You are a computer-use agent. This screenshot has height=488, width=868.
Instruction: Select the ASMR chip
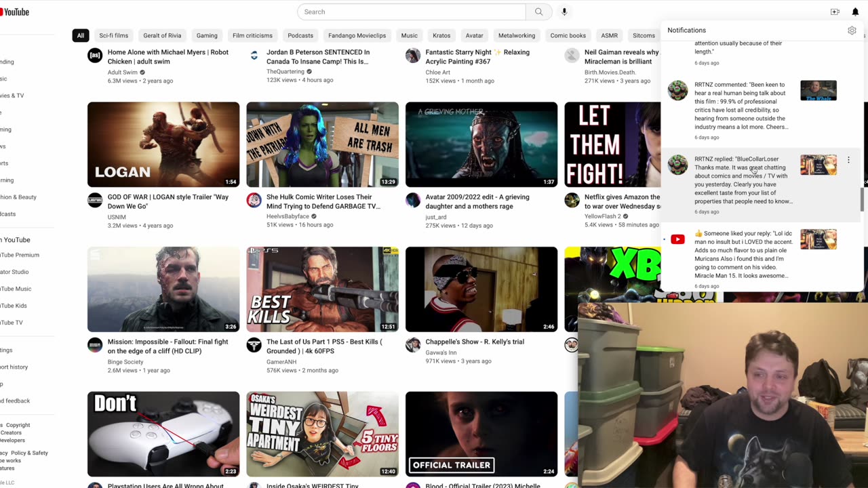pos(610,35)
